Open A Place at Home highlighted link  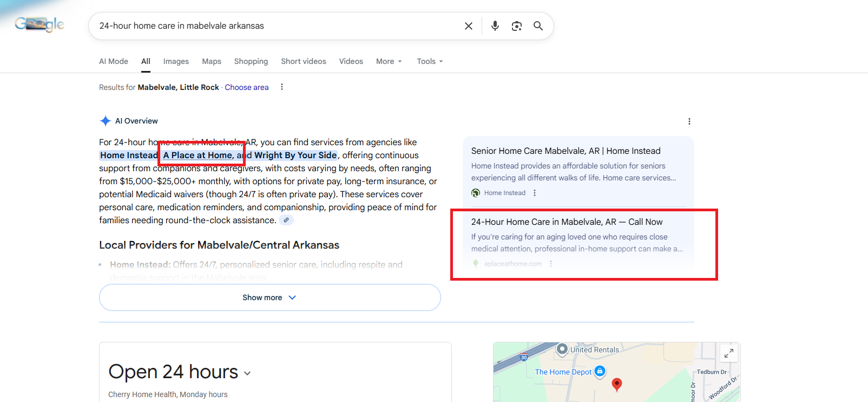coord(198,155)
